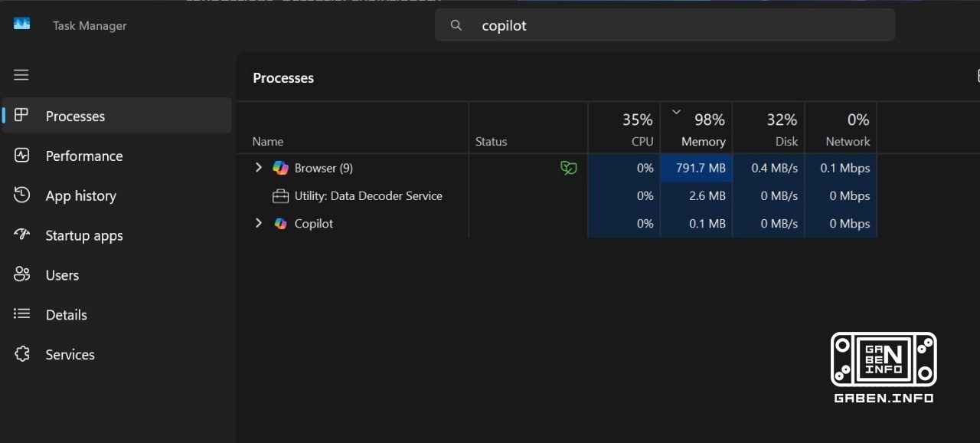Open the Processes tab

(x=117, y=116)
